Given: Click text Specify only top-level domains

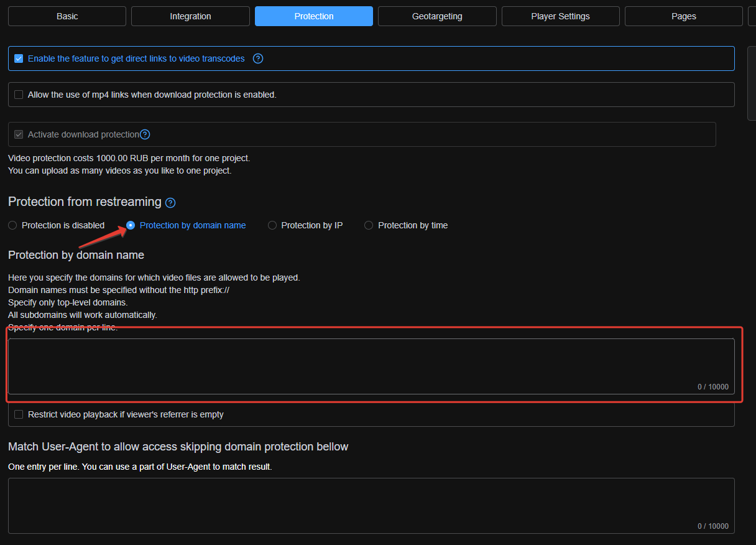Looking at the screenshot, I should (68, 302).
